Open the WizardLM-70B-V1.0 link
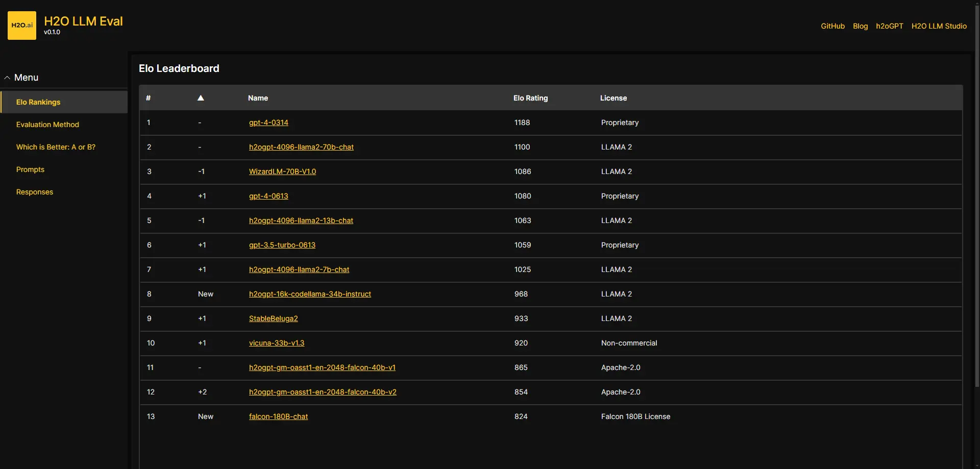The image size is (980, 469). [x=282, y=171]
